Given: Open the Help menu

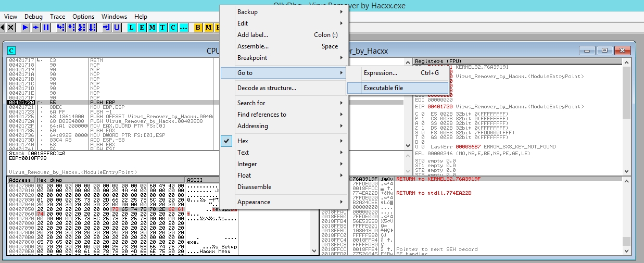Looking at the screenshot, I should [x=141, y=17].
